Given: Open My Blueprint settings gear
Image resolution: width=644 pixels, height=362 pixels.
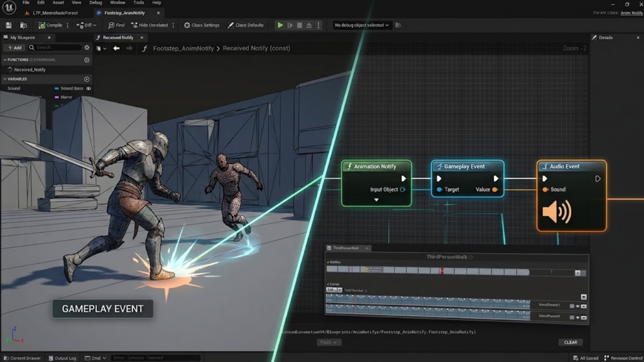Looking at the screenshot, I should pyautogui.click(x=87, y=47).
